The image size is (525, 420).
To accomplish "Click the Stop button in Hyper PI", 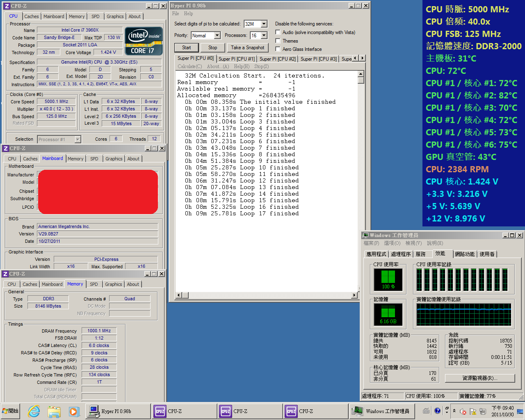I will (x=212, y=48).
